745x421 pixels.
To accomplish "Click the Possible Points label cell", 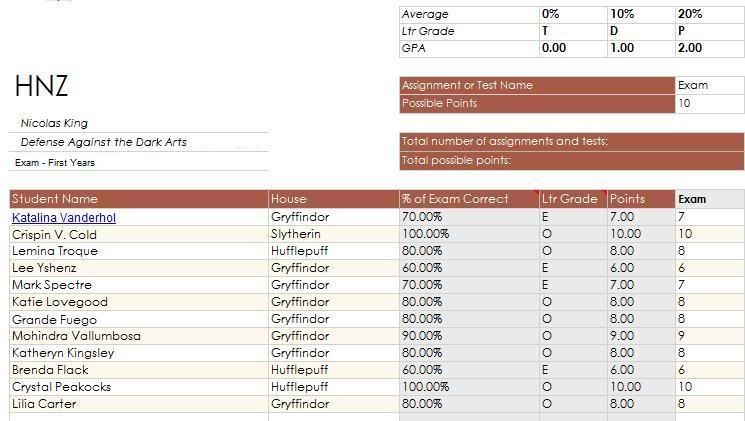I will [x=537, y=104].
